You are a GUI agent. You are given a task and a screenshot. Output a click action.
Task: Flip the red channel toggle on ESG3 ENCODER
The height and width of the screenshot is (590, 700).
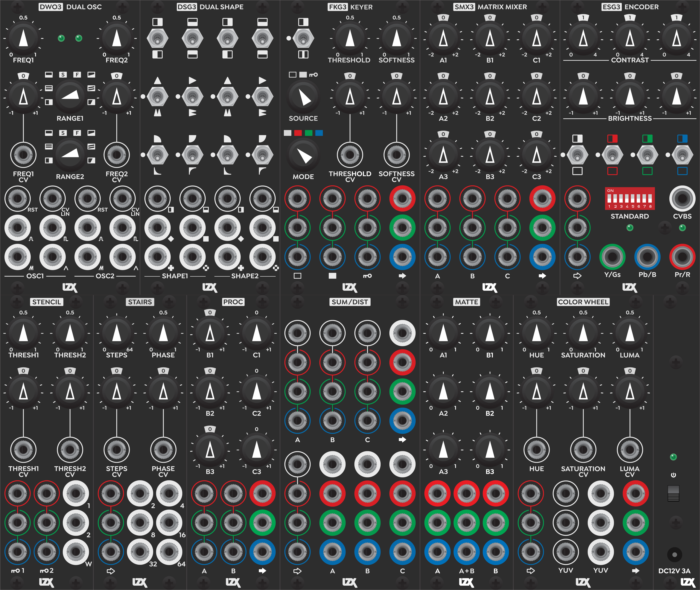click(x=612, y=155)
